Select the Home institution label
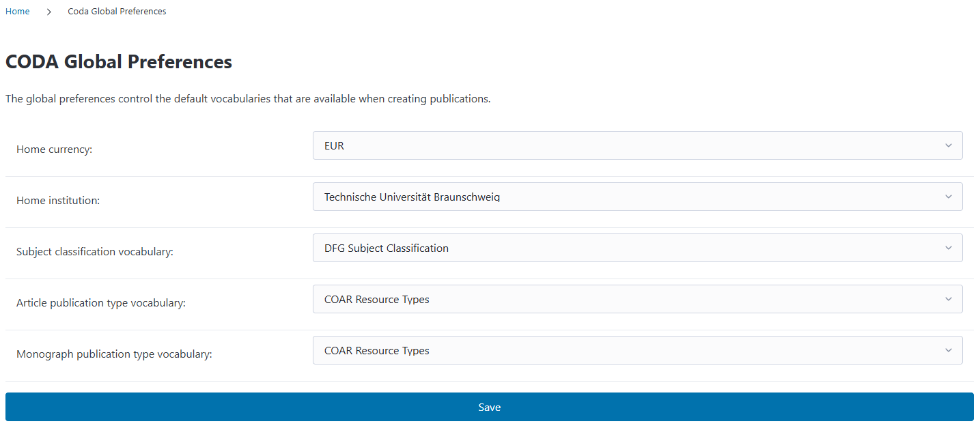The image size is (980, 428). [58, 201]
